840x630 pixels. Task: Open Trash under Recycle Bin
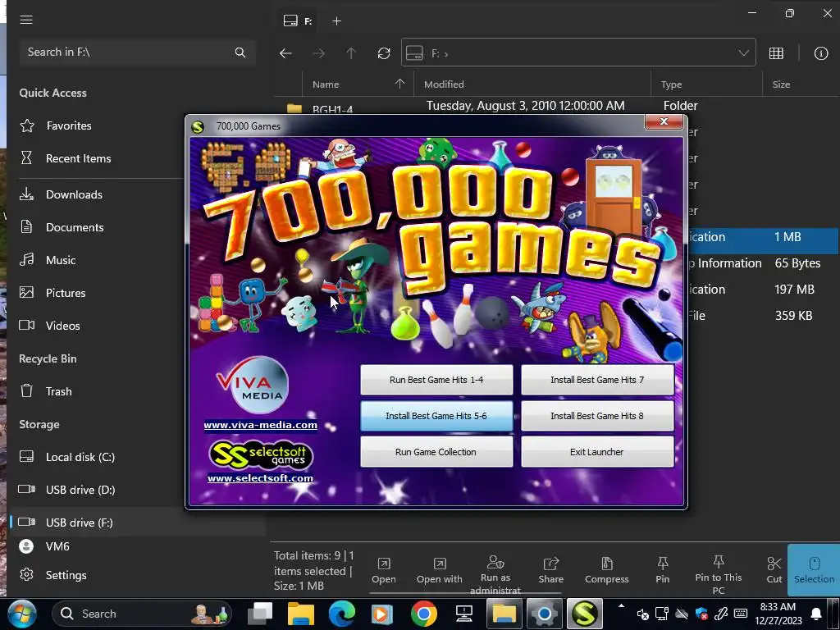[58, 391]
